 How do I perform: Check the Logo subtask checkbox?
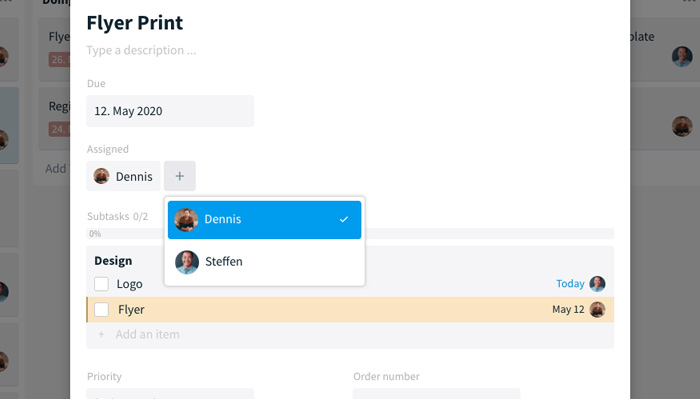tap(101, 284)
